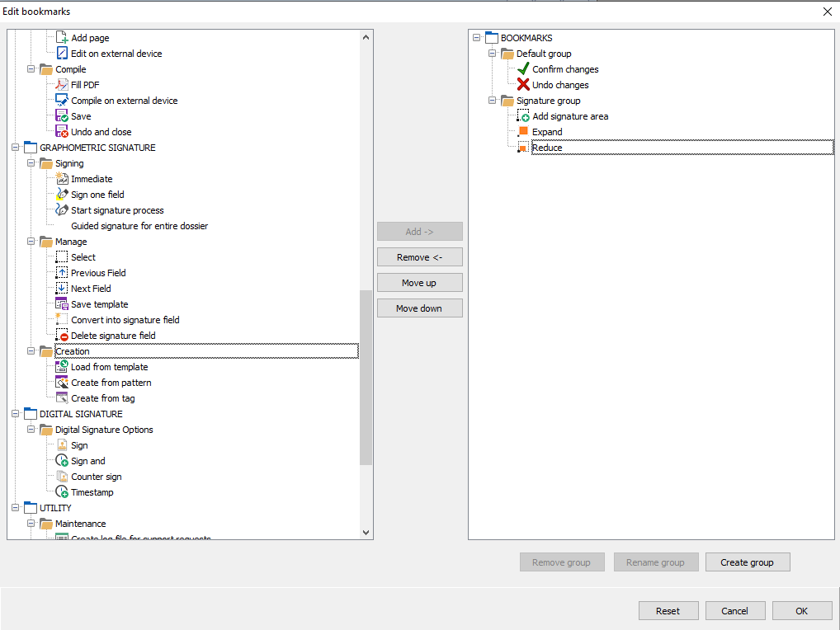Click the Create group button
The height and width of the screenshot is (630, 840).
coord(747,562)
